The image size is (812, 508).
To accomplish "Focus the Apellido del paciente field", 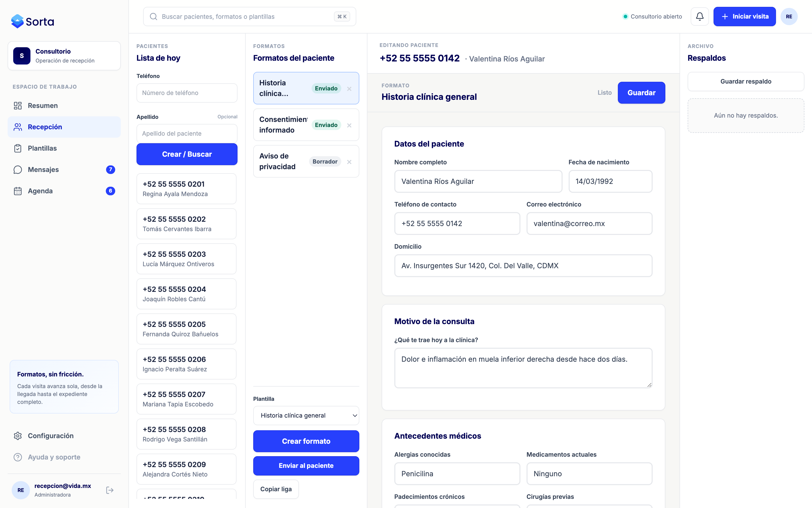I will 187,134.
